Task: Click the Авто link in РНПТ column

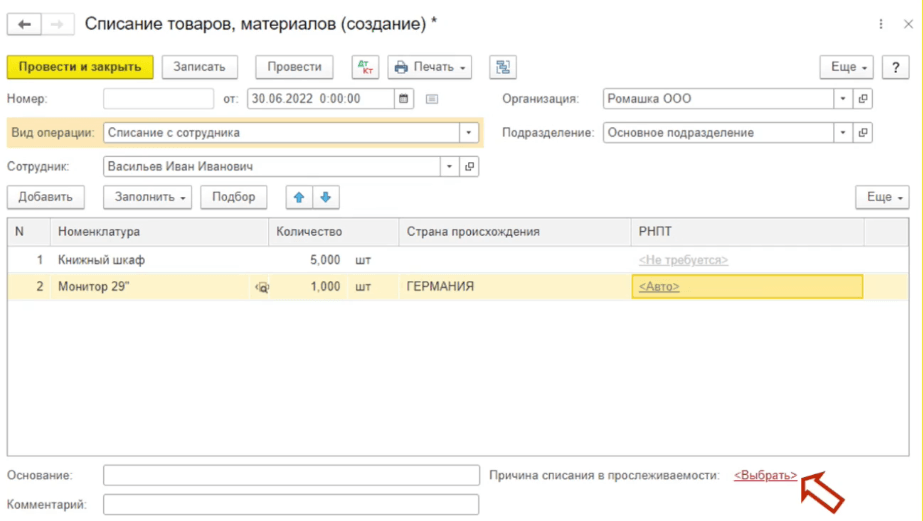Action: tap(659, 287)
